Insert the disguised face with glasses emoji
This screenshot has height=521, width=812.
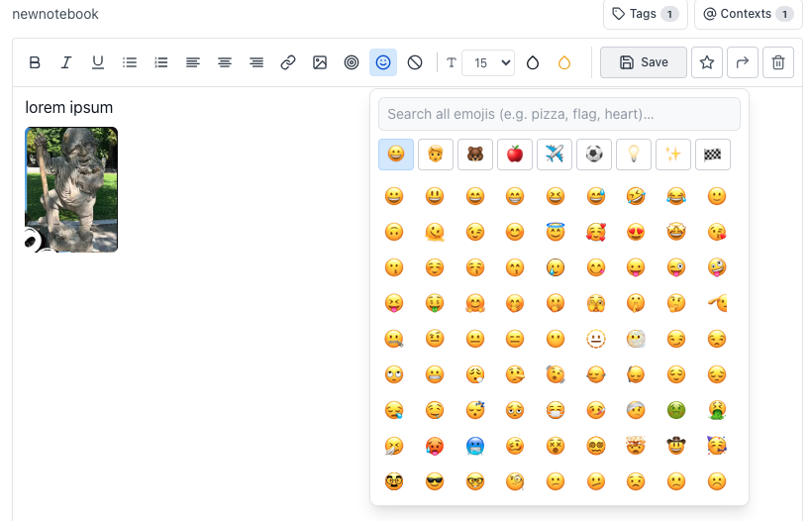coord(394,482)
